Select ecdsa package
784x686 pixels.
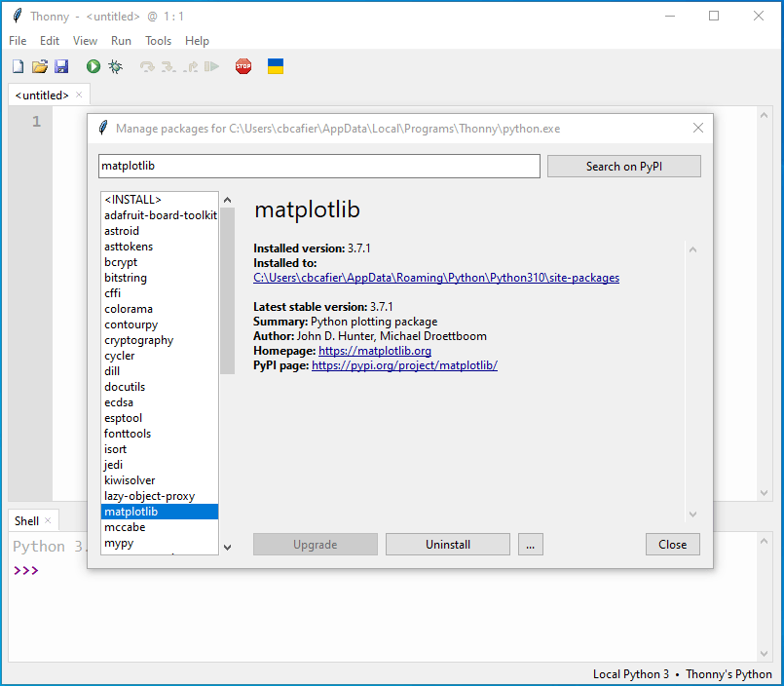point(160,402)
